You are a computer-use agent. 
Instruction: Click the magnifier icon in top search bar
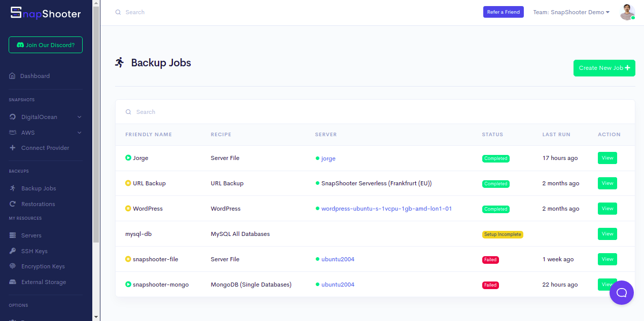tap(118, 12)
